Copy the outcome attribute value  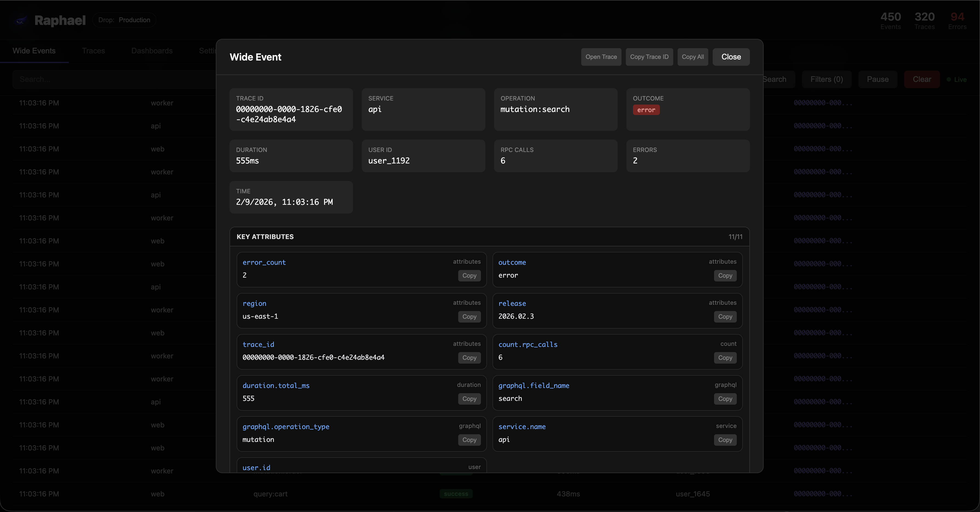725,276
